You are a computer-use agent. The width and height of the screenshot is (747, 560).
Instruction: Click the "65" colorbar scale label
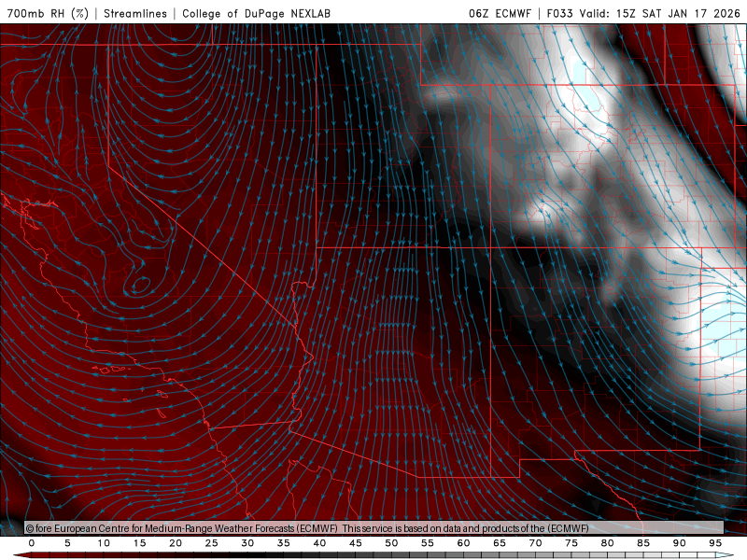click(x=500, y=543)
